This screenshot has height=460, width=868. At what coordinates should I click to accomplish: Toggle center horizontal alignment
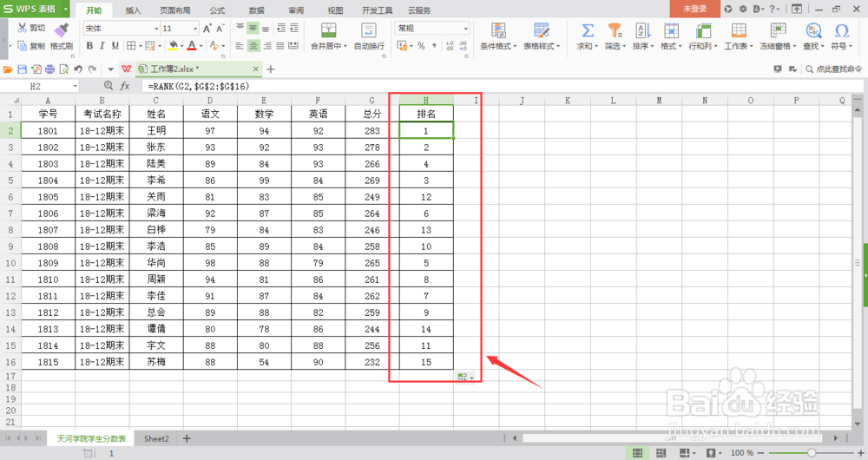click(253, 46)
